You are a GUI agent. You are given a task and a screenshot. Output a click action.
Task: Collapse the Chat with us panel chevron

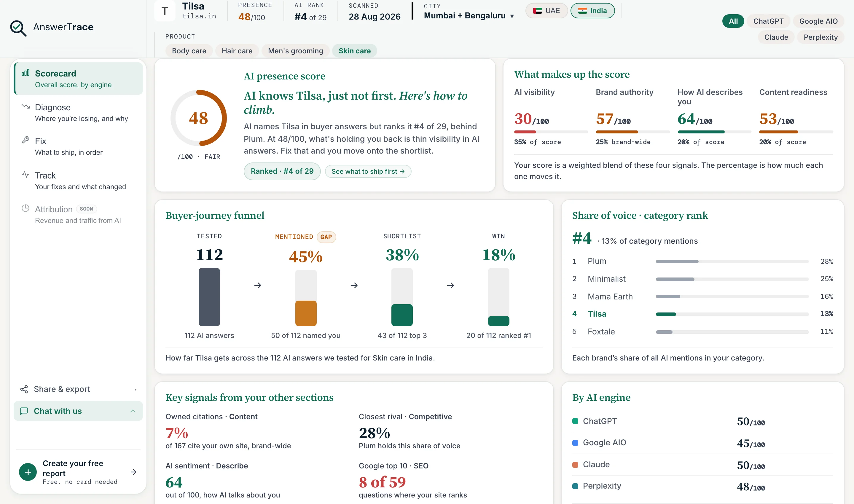[133, 411]
